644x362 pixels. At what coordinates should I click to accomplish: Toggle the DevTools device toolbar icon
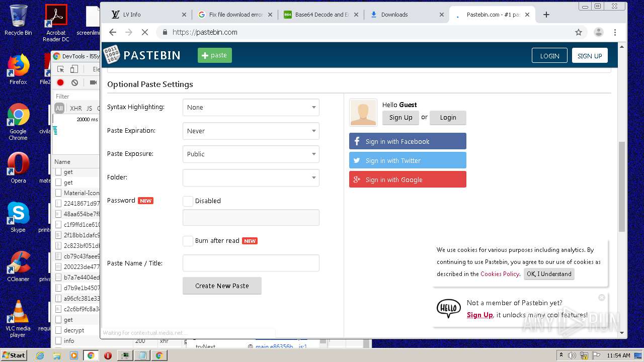74,69
